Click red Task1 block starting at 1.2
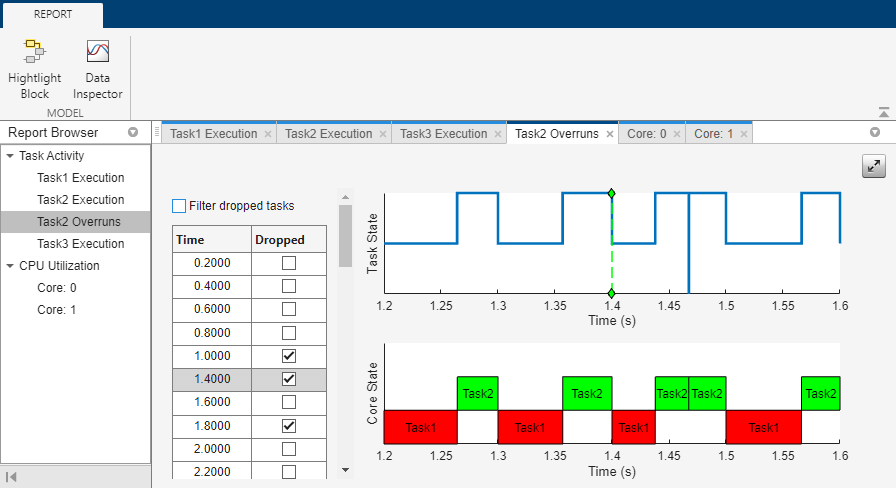The image size is (896, 488). click(x=421, y=427)
